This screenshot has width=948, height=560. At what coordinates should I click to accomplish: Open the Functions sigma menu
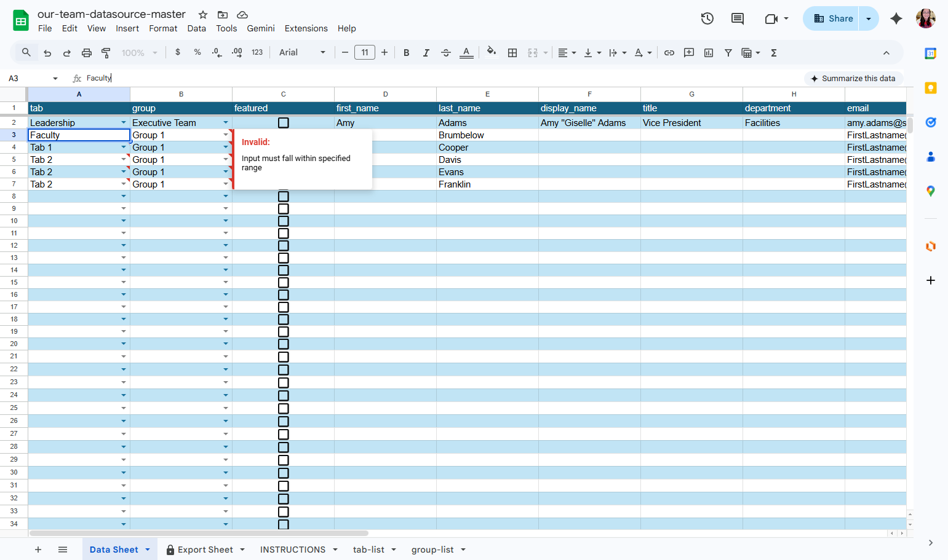tap(774, 53)
